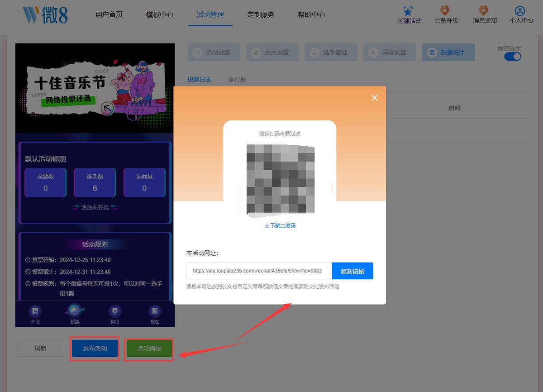
Task: Click the 微8 logo
Action: [x=45, y=15]
